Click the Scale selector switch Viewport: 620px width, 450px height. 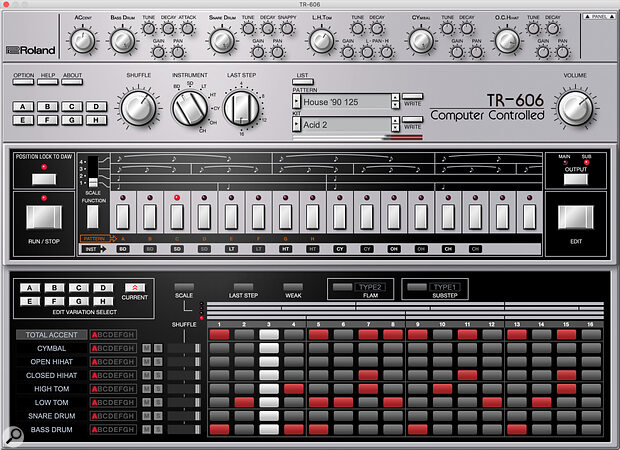click(x=93, y=172)
